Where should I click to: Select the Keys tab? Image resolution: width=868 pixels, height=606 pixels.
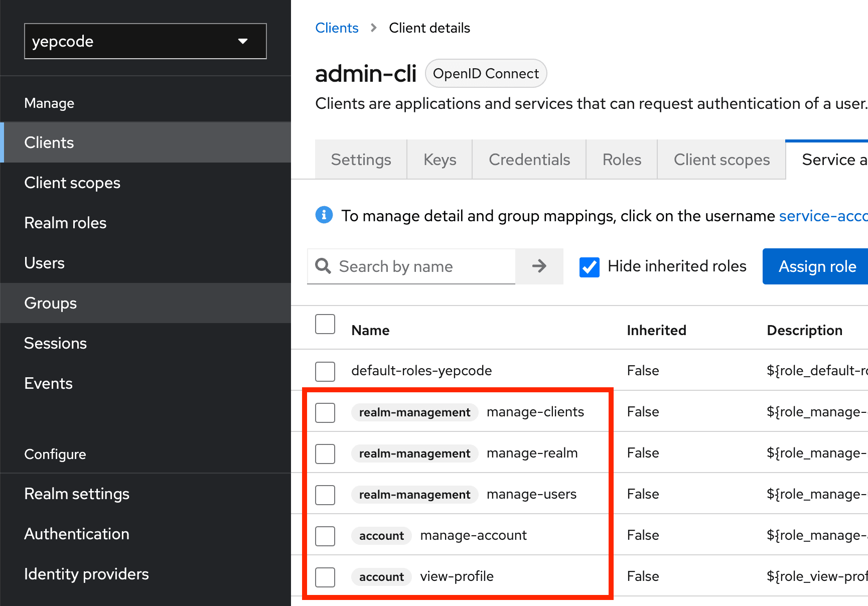440,160
